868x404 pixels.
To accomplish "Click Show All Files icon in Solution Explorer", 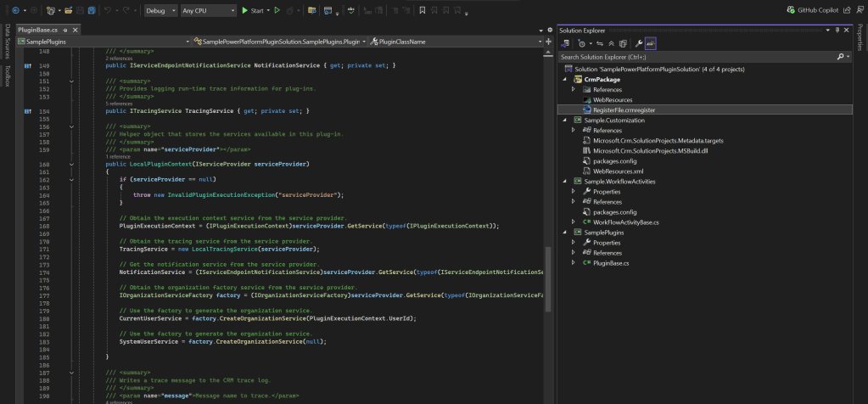I will pos(623,42).
